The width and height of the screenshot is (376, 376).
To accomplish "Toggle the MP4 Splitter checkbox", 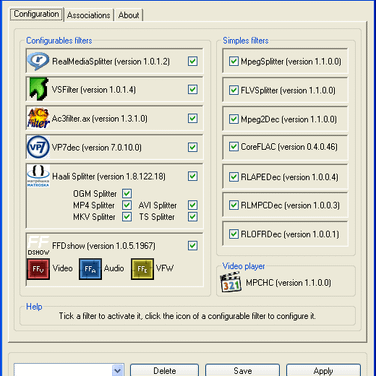I will (x=127, y=205).
